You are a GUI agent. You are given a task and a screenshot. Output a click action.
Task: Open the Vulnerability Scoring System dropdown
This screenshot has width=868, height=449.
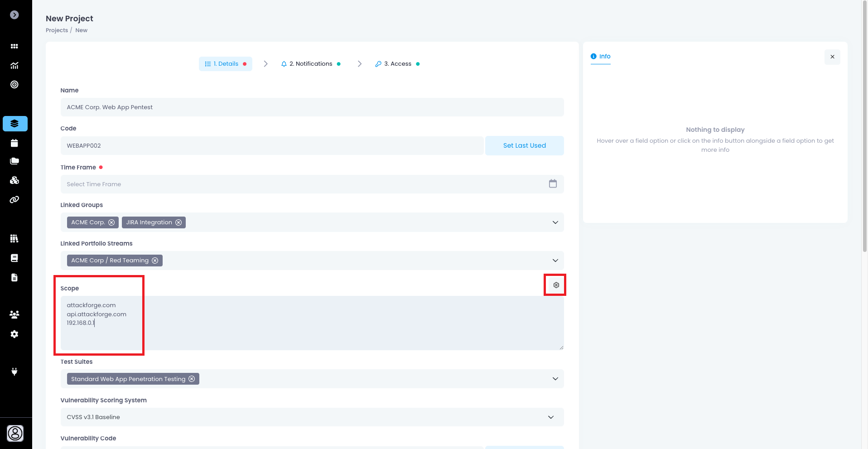[x=550, y=417]
